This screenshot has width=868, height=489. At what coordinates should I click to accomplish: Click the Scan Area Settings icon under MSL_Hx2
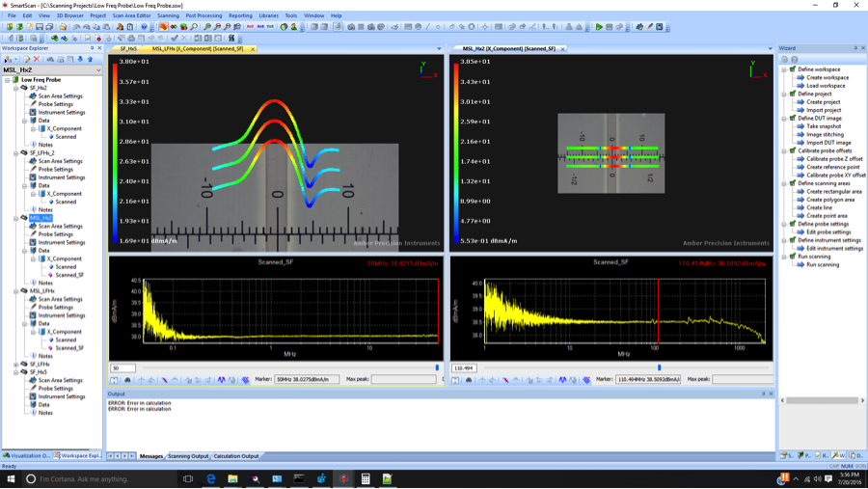tap(33, 226)
